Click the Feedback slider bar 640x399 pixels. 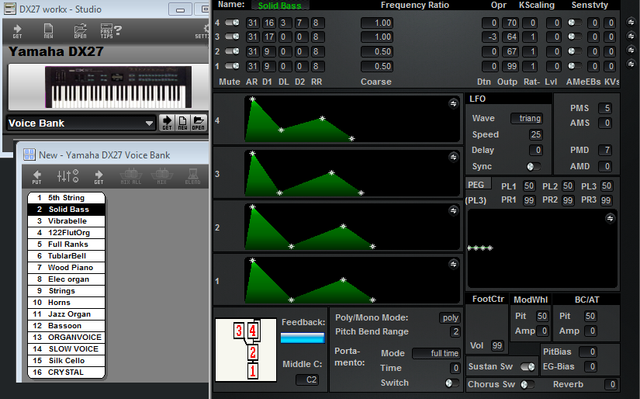point(302,338)
